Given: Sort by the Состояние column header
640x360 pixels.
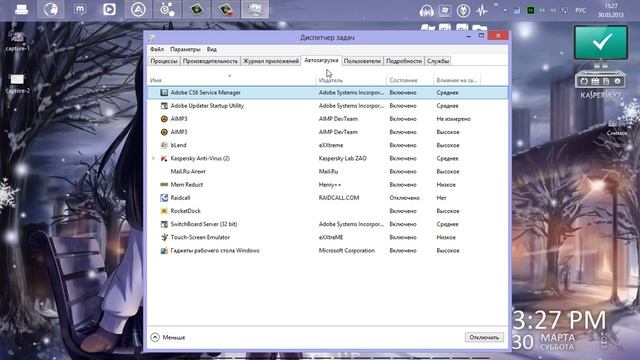Looking at the screenshot, I should coord(410,80).
